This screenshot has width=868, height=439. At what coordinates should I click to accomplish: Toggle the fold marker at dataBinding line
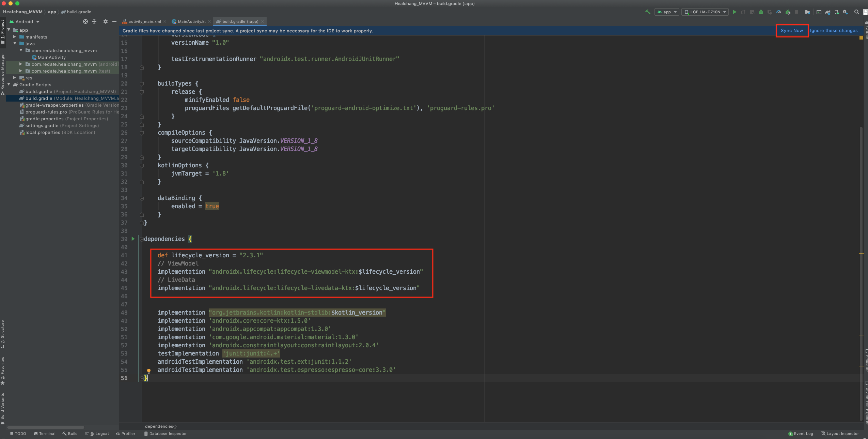tap(142, 198)
